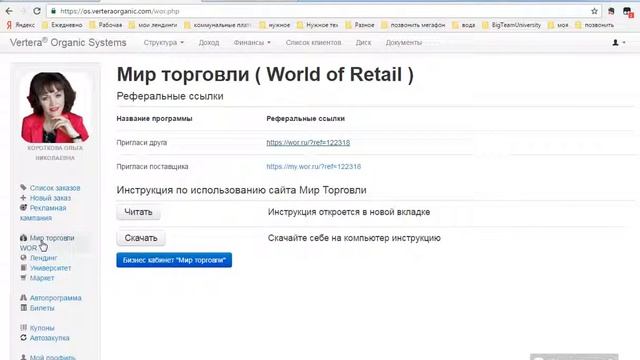640x360 pixels.
Task: Click the Пригласи поставщика row label
Action: (x=152, y=167)
